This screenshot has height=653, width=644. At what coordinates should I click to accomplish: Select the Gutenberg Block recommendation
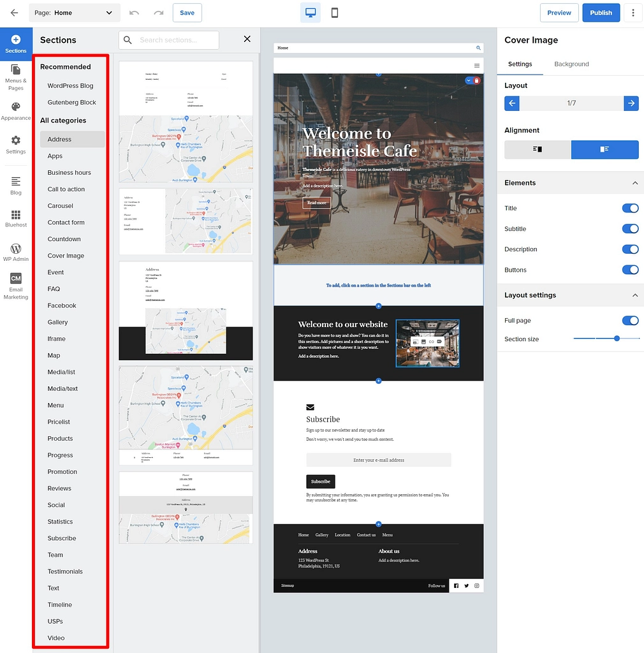point(71,103)
